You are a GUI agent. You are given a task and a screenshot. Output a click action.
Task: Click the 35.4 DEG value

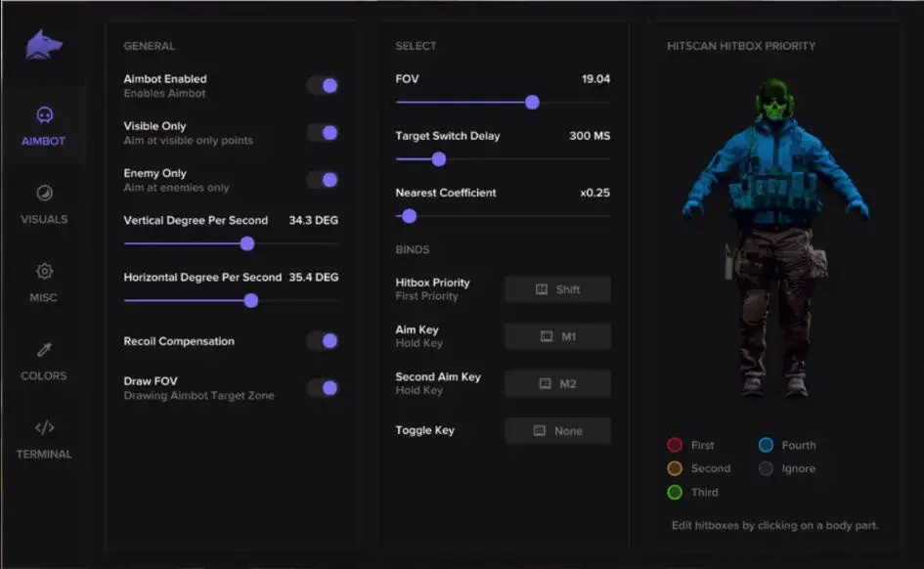tap(314, 277)
